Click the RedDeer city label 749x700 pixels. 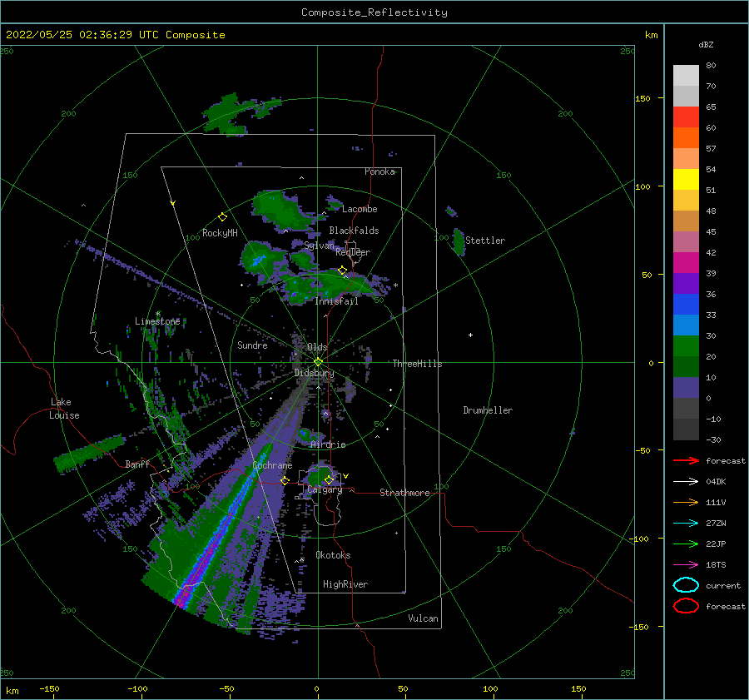(x=353, y=252)
